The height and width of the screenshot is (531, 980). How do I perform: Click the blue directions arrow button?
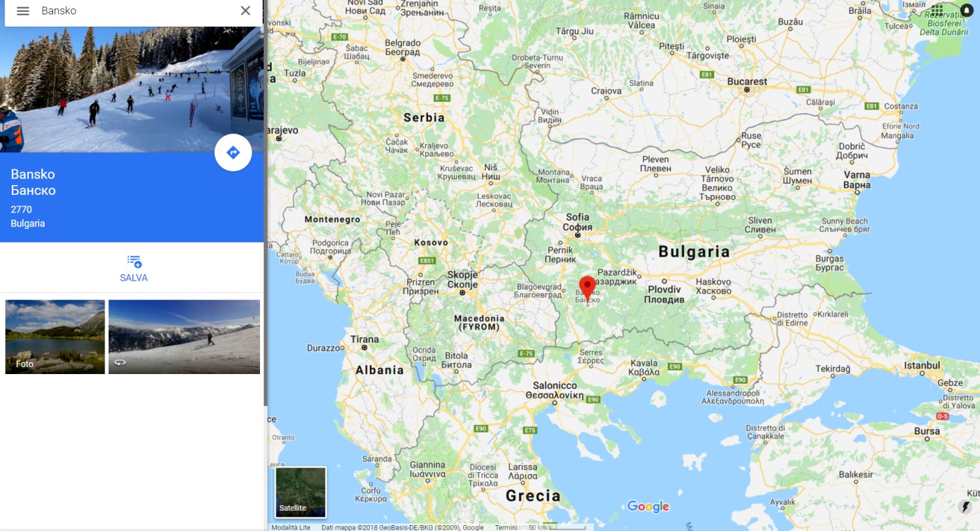[x=233, y=153]
